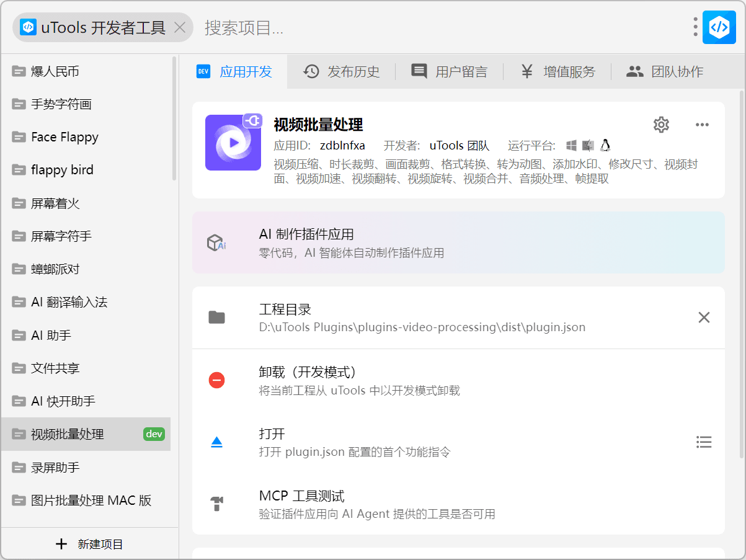Screen dimensions: 746x560
Task: Click the 视频批量处理 purple app logo
Action: [233, 143]
